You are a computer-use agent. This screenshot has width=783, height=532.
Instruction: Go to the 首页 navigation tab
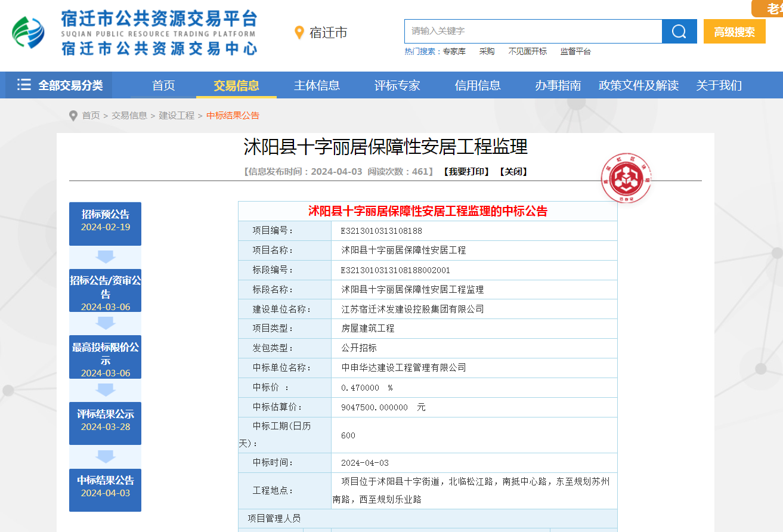pyautogui.click(x=163, y=85)
